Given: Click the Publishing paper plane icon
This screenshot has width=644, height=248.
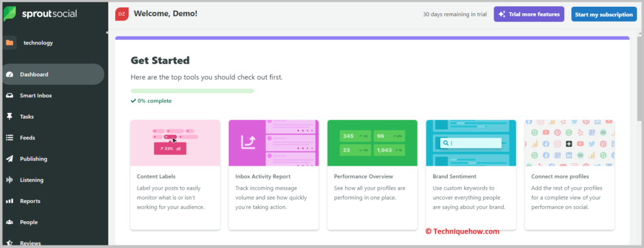Looking at the screenshot, I should pyautogui.click(x=9, y=159).
